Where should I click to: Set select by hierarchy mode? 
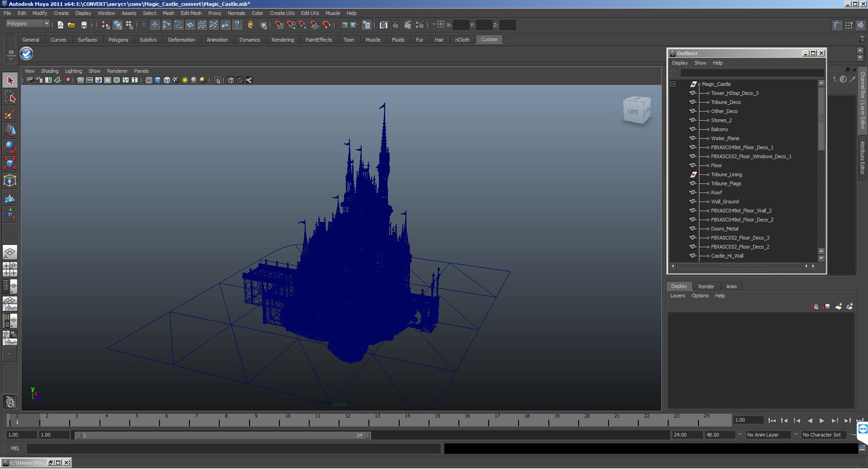105,25
